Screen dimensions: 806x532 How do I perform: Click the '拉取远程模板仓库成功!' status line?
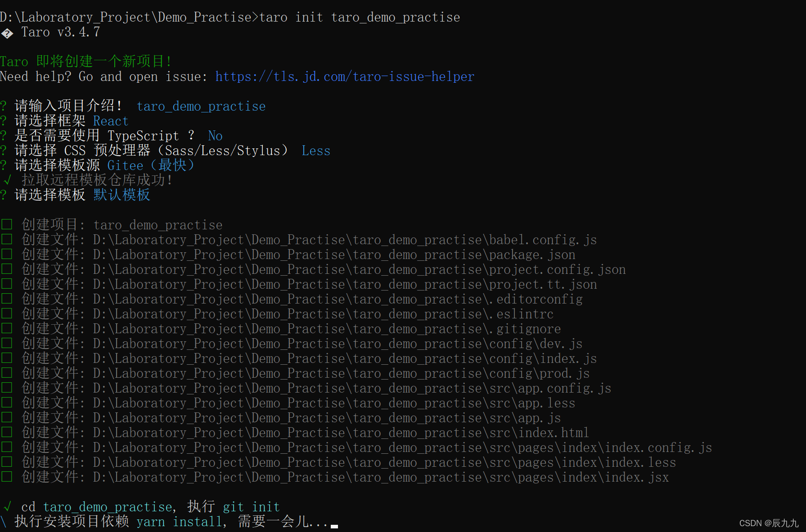click(x=97, y=181)
